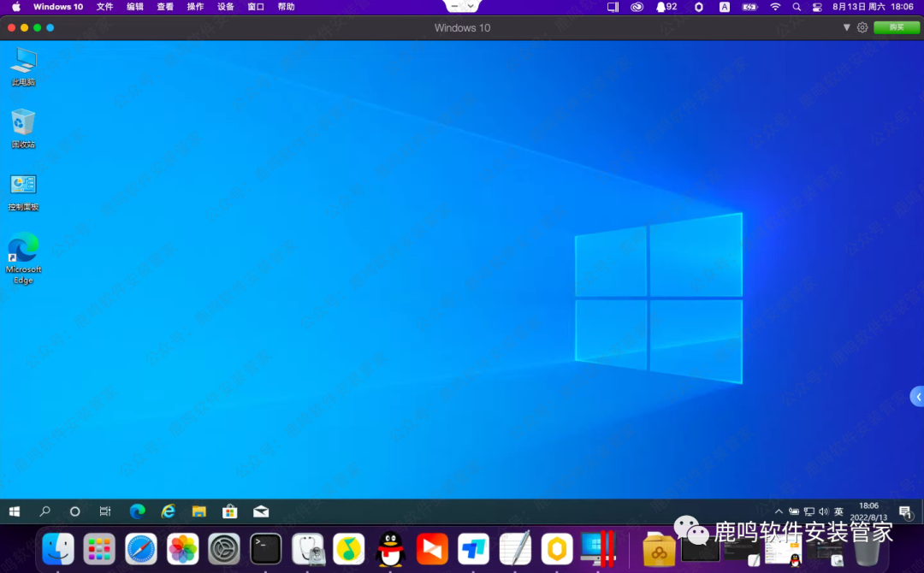Open the 查看 menu

tap(165, 7)
